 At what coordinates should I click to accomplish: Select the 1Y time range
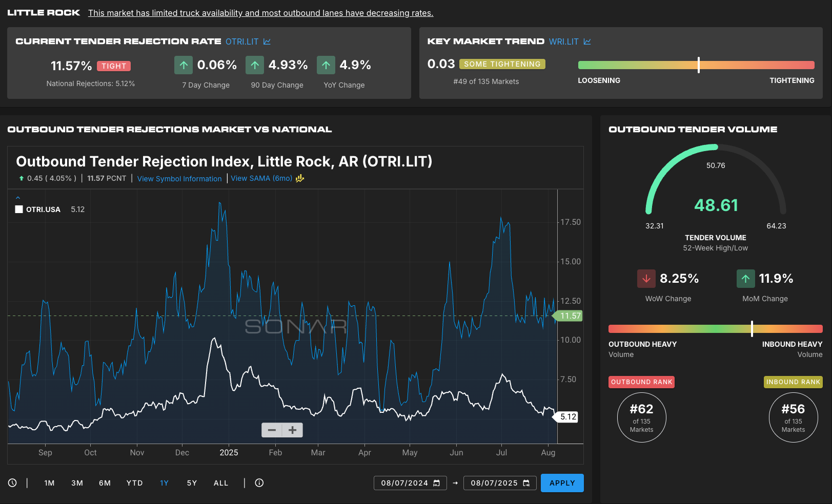[x=164, y=483]
